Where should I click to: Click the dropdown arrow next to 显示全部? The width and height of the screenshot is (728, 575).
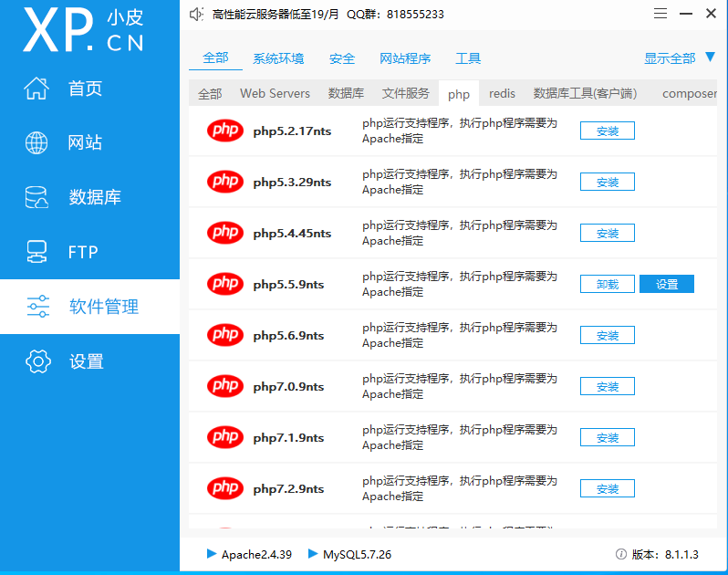[x=710, y=57]
